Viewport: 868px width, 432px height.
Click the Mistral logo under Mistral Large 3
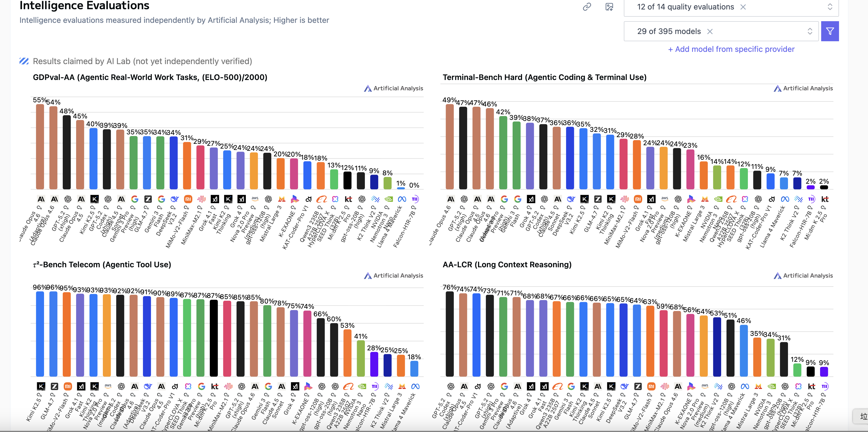click(x=282, y=199)
